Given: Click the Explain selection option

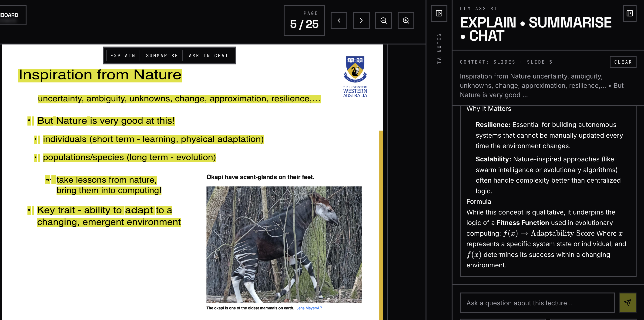Looking at the screenshot, I should (123, 55).
